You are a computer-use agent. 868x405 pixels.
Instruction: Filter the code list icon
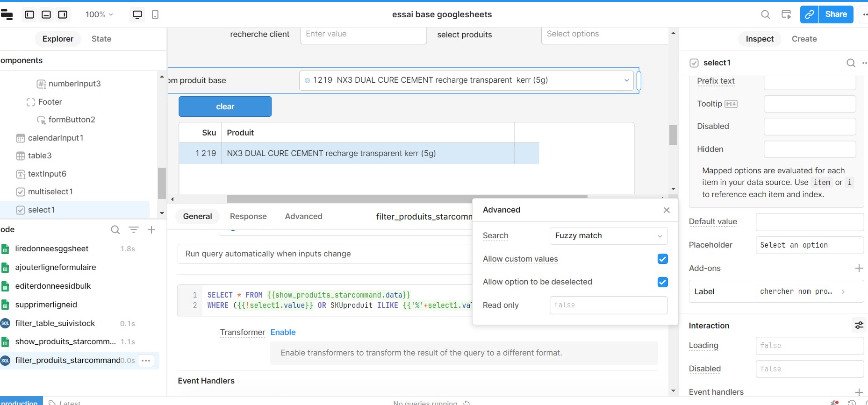point(134,230)
